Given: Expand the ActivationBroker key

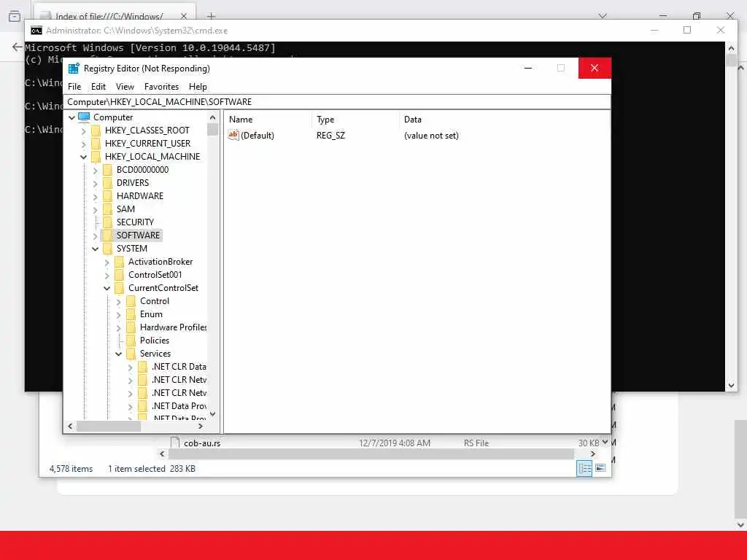Looking at the screenshot, I should pos(107,262).
